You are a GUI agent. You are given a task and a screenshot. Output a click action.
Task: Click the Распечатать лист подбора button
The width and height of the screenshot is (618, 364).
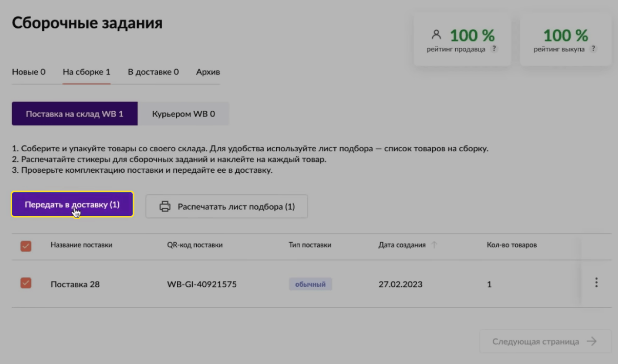click(x=226, y=206)
